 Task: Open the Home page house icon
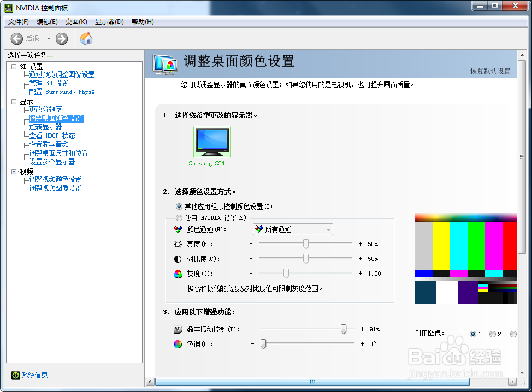pos(86,38)
